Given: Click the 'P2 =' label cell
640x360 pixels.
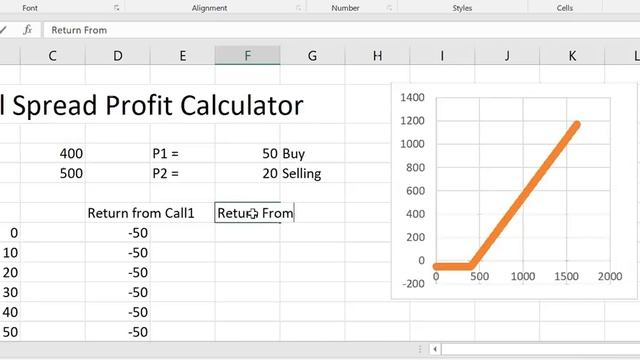Looking at the screenshot, I should click(182, 173).
